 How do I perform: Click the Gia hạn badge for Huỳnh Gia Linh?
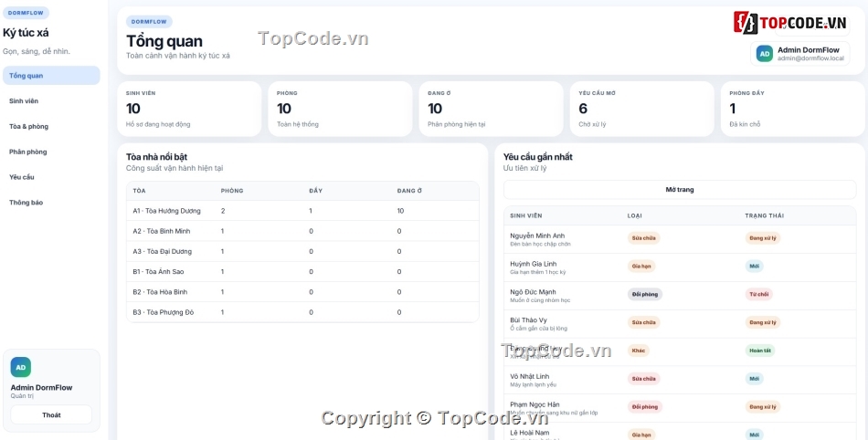(641, 266)
